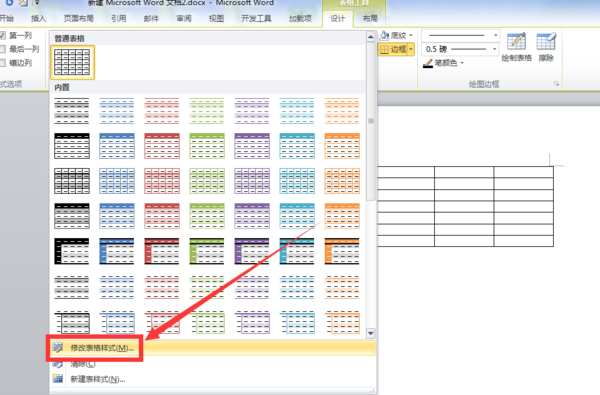Click the Clear table style icon
Viewport: 600px width, 395px height.
coord(57,364)
